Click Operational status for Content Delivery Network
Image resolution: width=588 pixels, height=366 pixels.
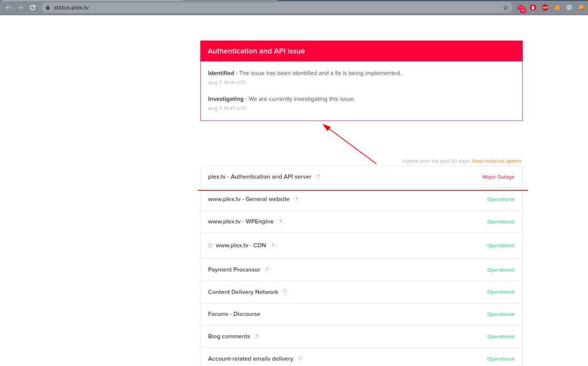(501, 292)
